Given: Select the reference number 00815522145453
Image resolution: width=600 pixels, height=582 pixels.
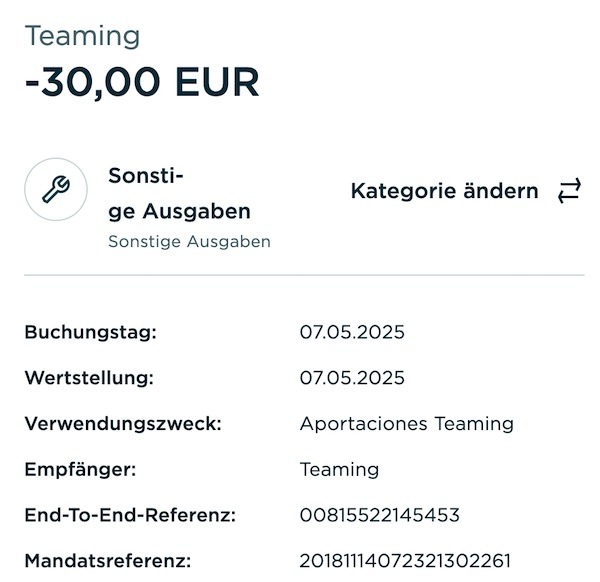Looking at the screenshot, I should click(380, 515).
